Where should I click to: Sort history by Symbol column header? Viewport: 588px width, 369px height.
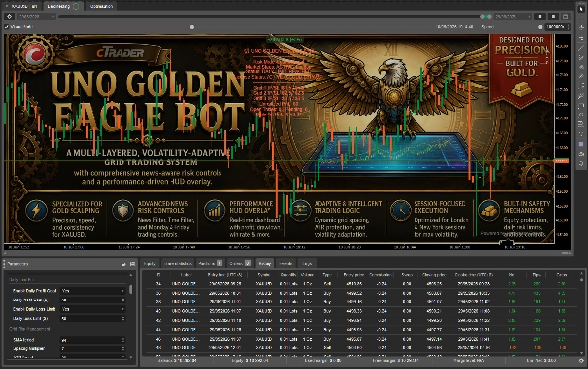tap(264, 275)
